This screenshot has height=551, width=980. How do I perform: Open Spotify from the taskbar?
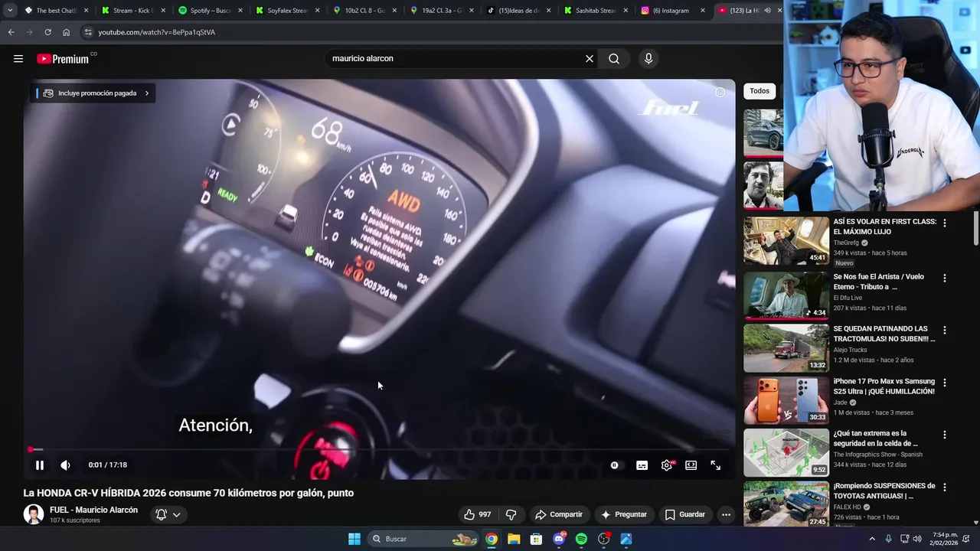[x=581, y=539]
